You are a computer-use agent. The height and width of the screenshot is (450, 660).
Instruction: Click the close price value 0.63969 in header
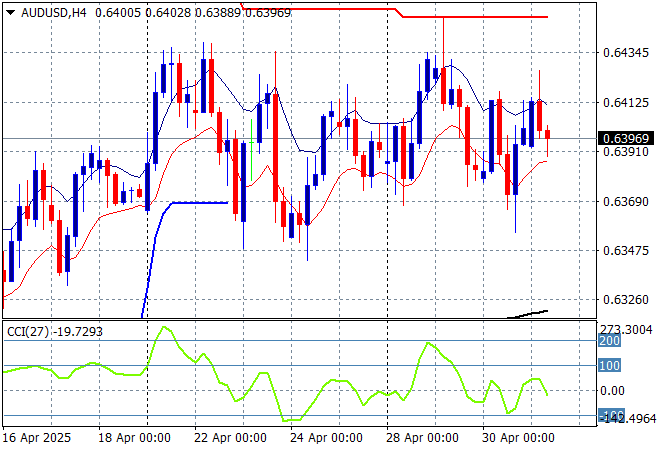click(268, 13)
